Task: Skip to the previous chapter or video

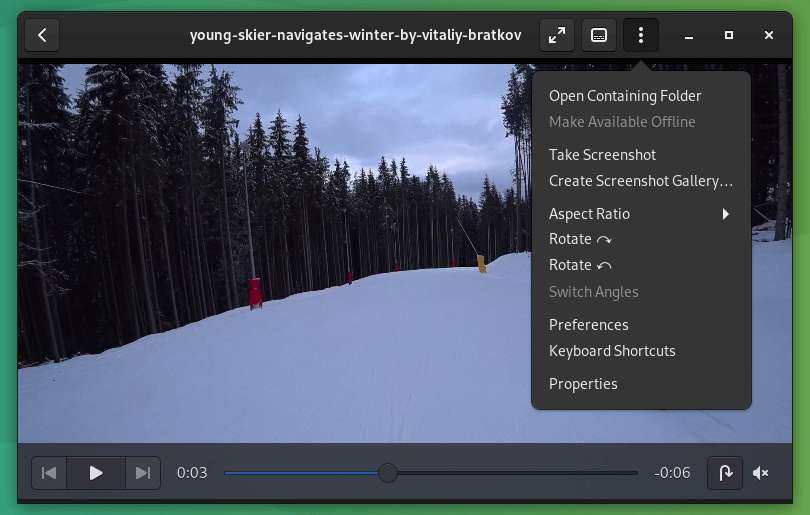Action: pos(49,473)
